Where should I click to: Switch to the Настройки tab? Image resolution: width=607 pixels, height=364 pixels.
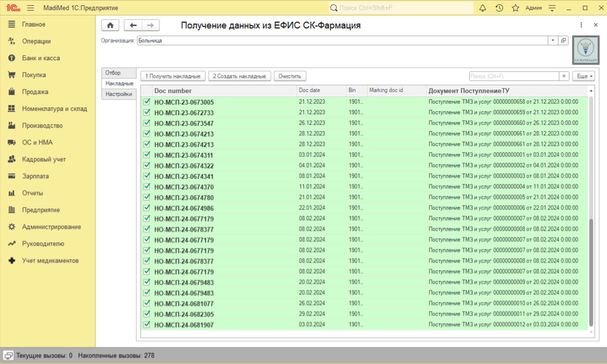click(119, 94)
